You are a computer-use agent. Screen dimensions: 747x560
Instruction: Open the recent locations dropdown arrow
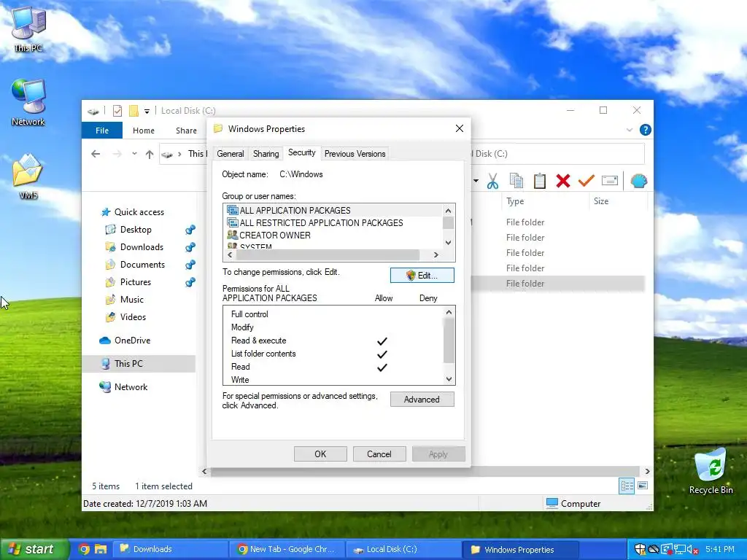pos(134,154)
